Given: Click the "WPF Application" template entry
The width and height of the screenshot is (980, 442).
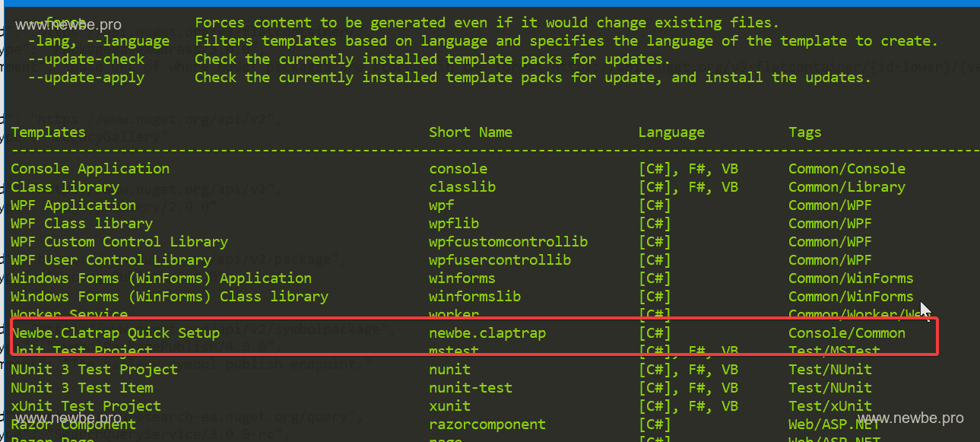Looking at the screenshot, I should [x=73, y=205].
